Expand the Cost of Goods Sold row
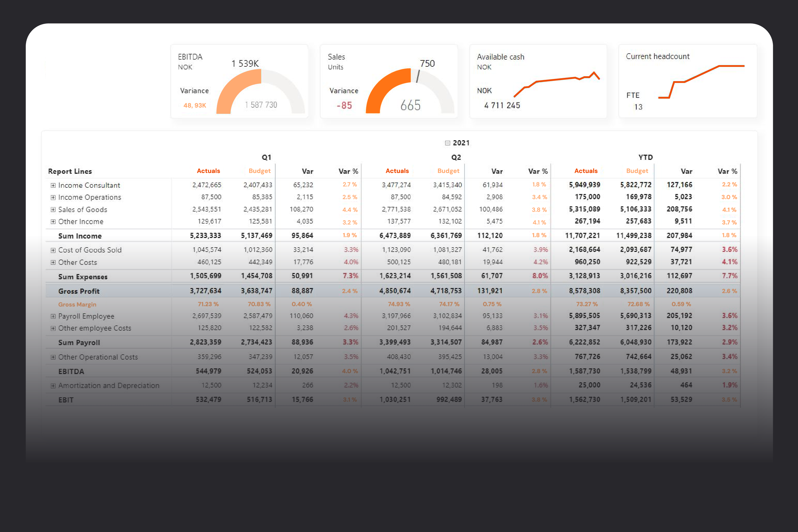This screenshot has height=532, width=798. coord(53,250)
